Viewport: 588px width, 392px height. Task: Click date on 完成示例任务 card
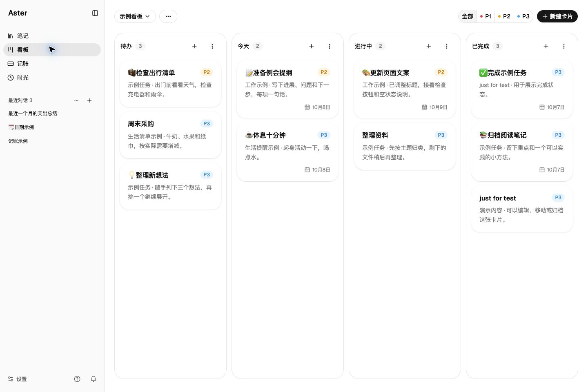(552, 107)
